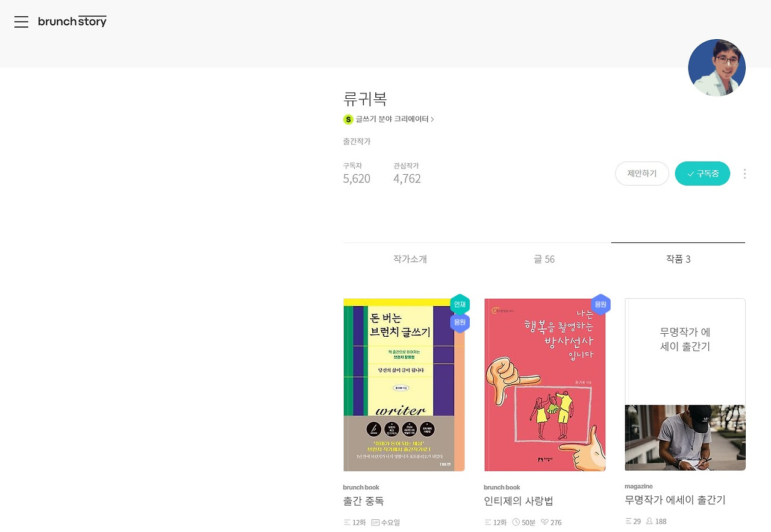Expand the 글쓰기 분야 크리에이터 chevron
Screen dimensions: 771x532
(432, 119)
